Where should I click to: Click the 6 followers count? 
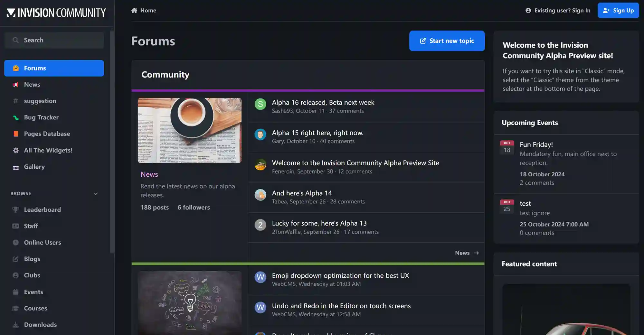[194, 207]
